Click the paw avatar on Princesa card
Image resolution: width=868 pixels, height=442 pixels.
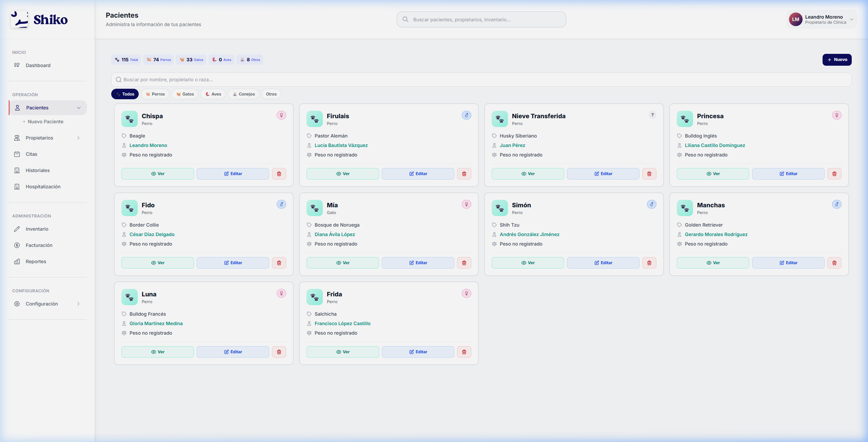point(685,119)
